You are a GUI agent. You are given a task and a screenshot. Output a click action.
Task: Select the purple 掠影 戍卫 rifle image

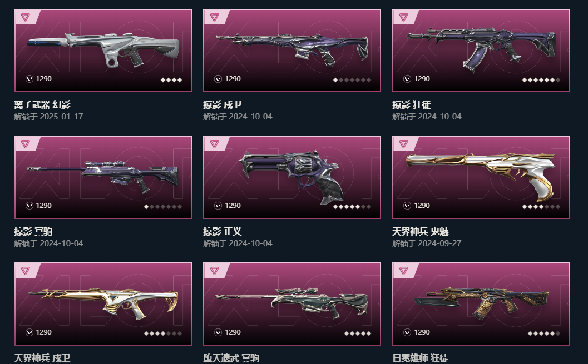(291, 50)
